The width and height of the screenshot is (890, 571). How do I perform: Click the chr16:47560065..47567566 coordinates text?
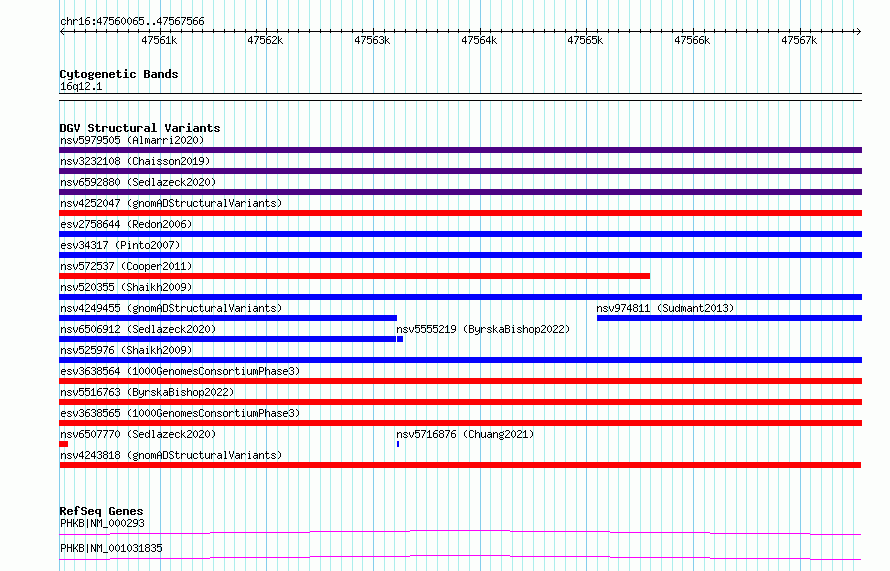(132, 22)
